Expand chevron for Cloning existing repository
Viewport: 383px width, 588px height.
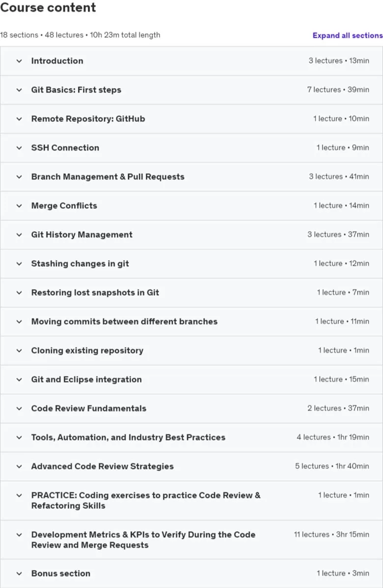pyautogui.click(x=19, y=351)
